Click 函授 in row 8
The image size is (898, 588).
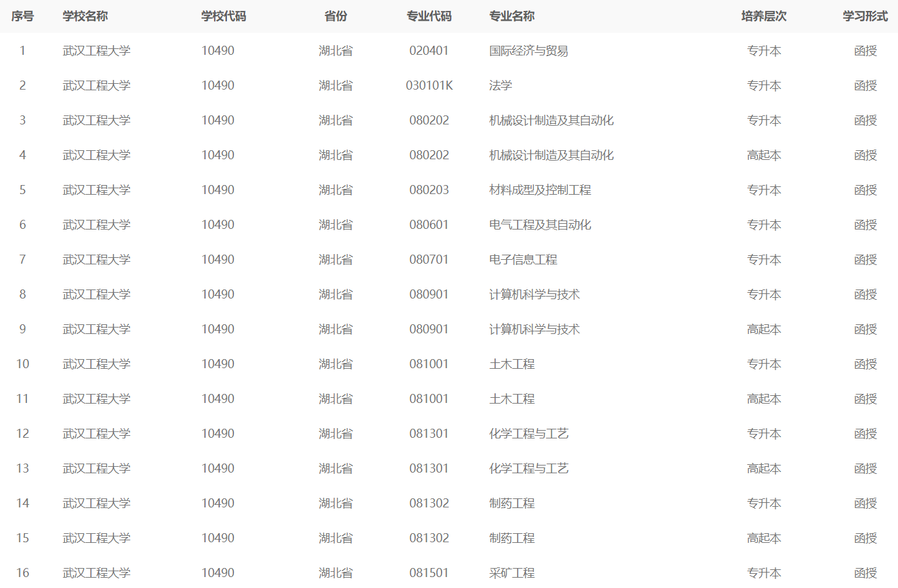pyautogui.click(x=865, y=295)
